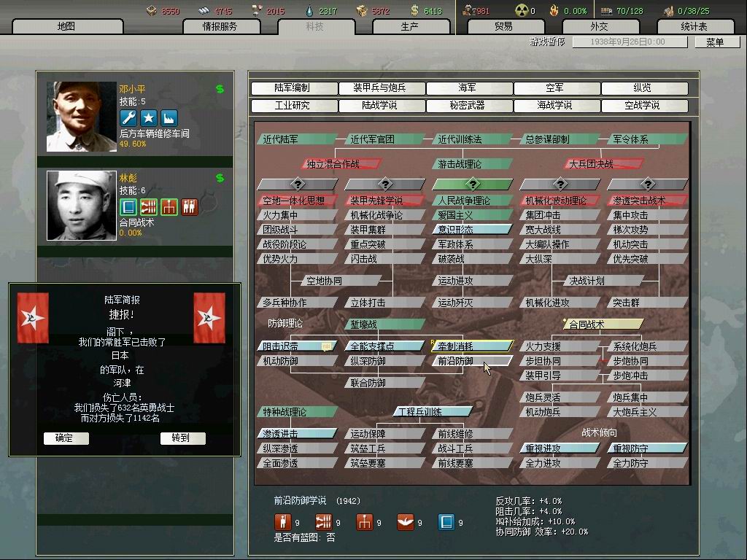Click Lin Biao's infantry skill icon
Viewport: 747px width, 560px height.
point(190,206)
